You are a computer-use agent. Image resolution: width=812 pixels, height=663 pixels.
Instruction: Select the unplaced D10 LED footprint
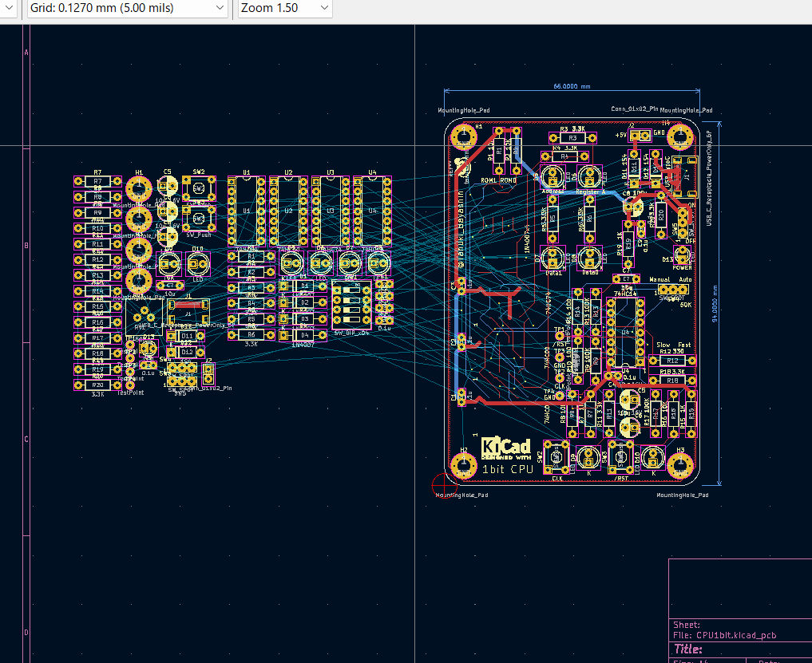coord(198,264)
